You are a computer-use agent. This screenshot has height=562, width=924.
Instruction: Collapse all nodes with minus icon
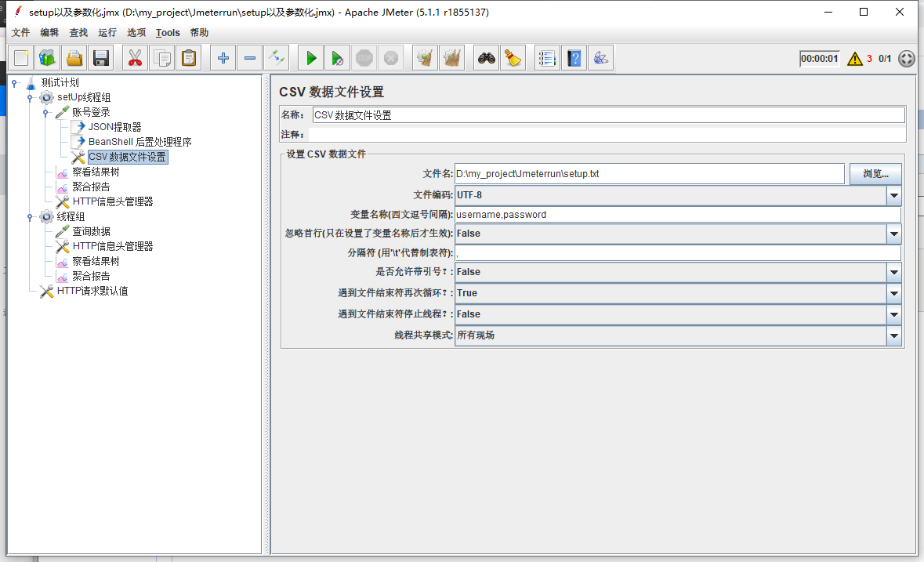click(x=249, y=58)
